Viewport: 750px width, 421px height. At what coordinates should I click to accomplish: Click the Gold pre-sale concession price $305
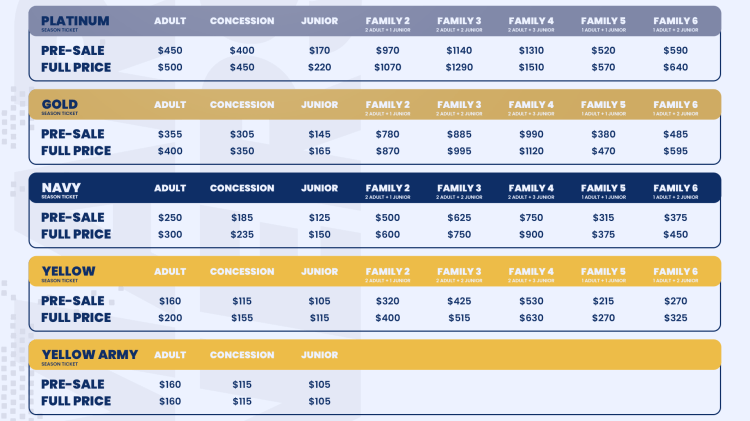[242, 134]
